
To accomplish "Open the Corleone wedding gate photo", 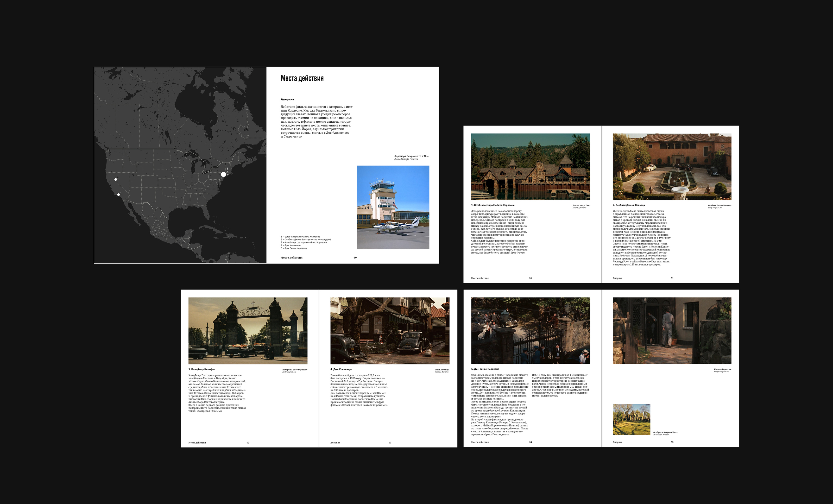I will pos(531,331).
